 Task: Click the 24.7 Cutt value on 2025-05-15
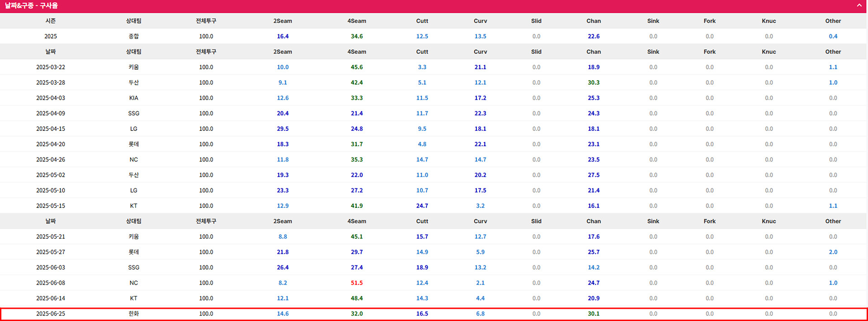[422, 206]
